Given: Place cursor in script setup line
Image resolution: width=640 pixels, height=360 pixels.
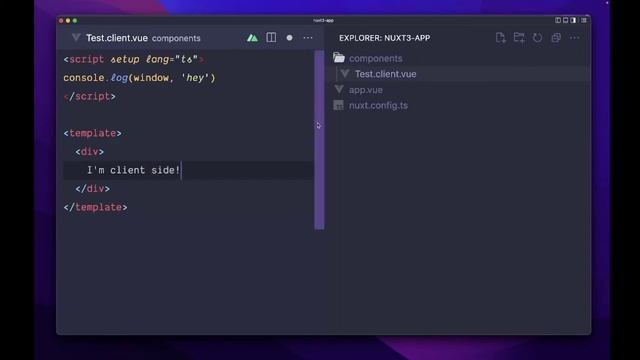Looking at the screenshot, I should (x=133, y=60).
